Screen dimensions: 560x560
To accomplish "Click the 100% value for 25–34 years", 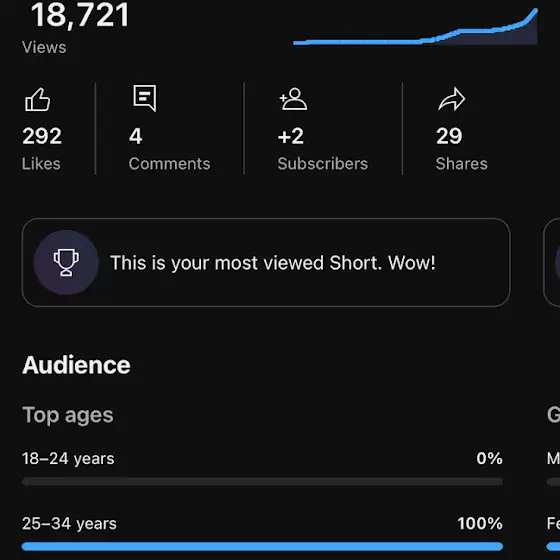I will 480,524.
